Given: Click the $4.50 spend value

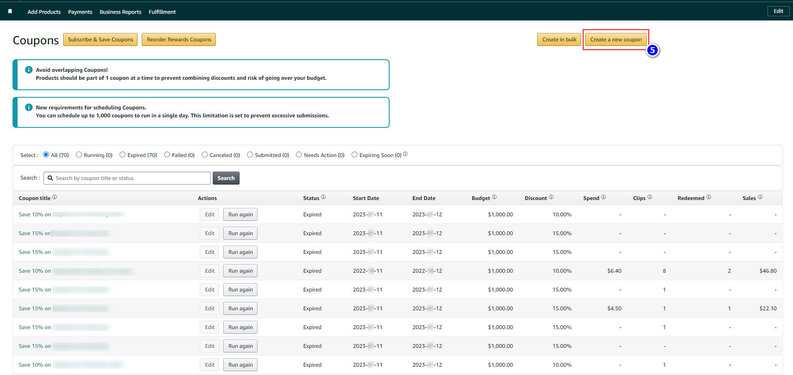Looking at the screenshot, I should (614, 308).
